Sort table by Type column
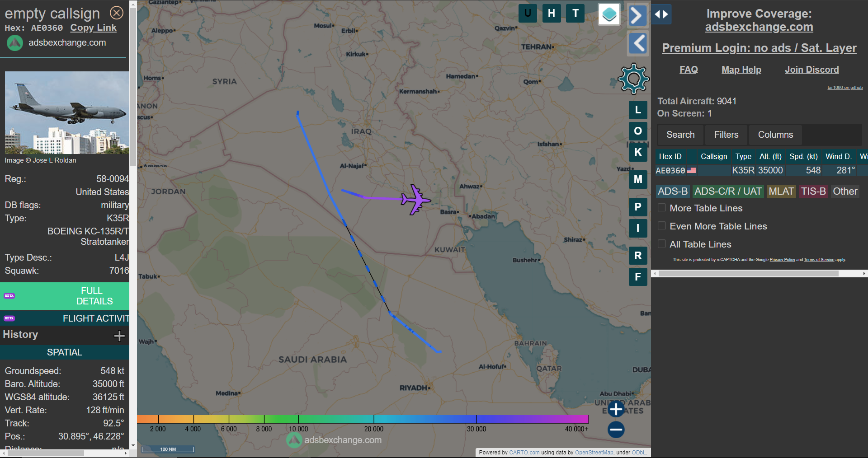 pos(743,156)
